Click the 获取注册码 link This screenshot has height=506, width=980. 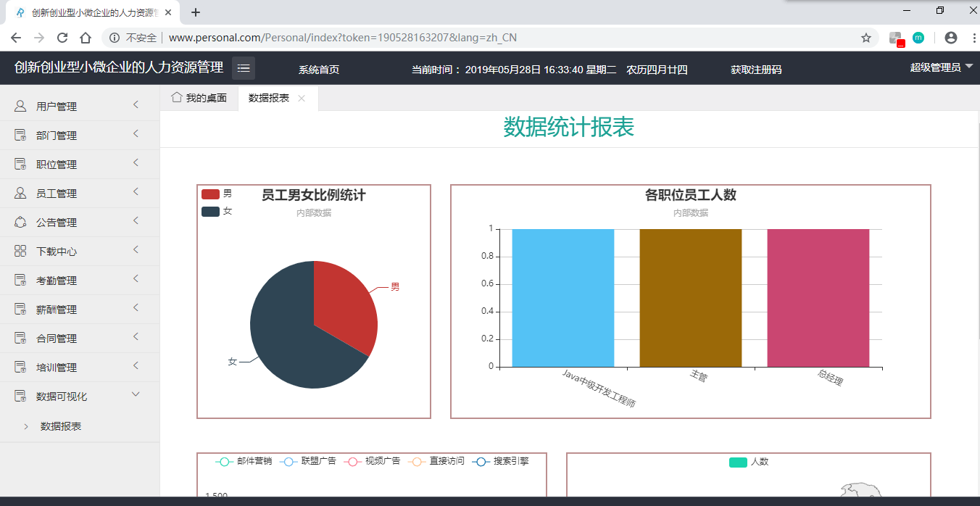coord(756,70)
